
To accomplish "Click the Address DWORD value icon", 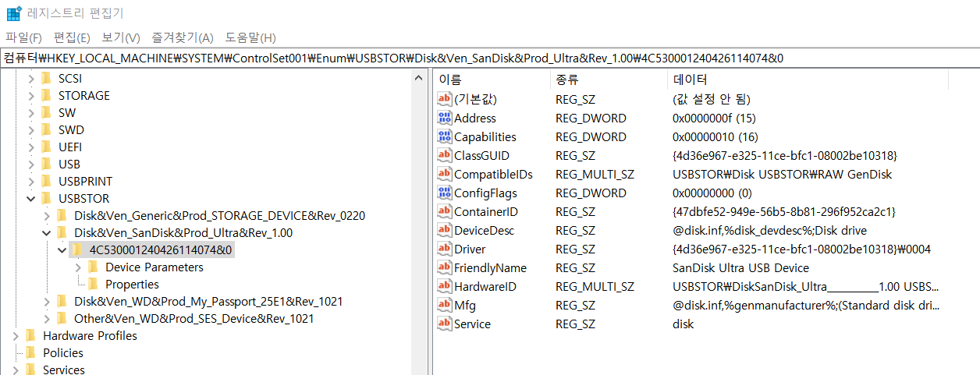I will tap(445, 118).
